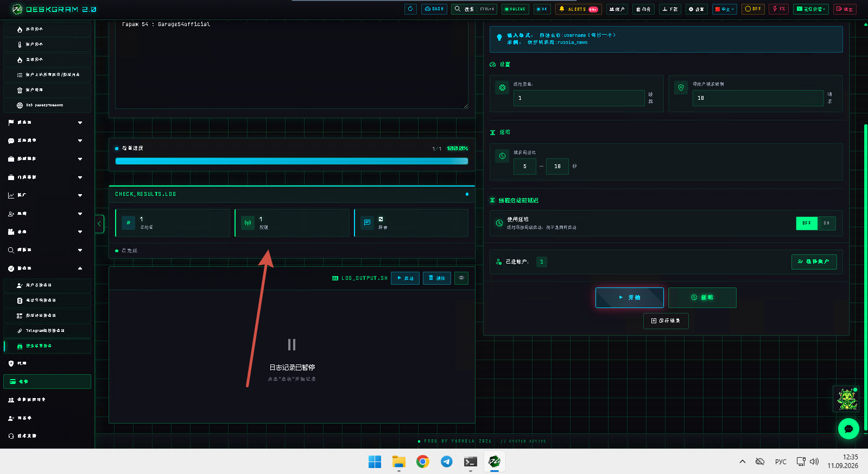Select the shield icon sidebar item
The image size is (868, 474).
[x=47, y=363]
